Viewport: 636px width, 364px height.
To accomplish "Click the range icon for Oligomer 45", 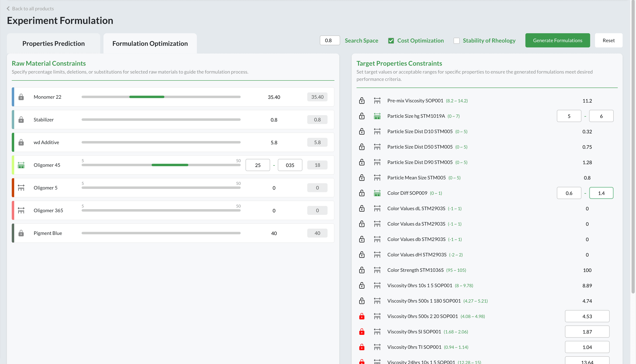I will pos(21,165).
